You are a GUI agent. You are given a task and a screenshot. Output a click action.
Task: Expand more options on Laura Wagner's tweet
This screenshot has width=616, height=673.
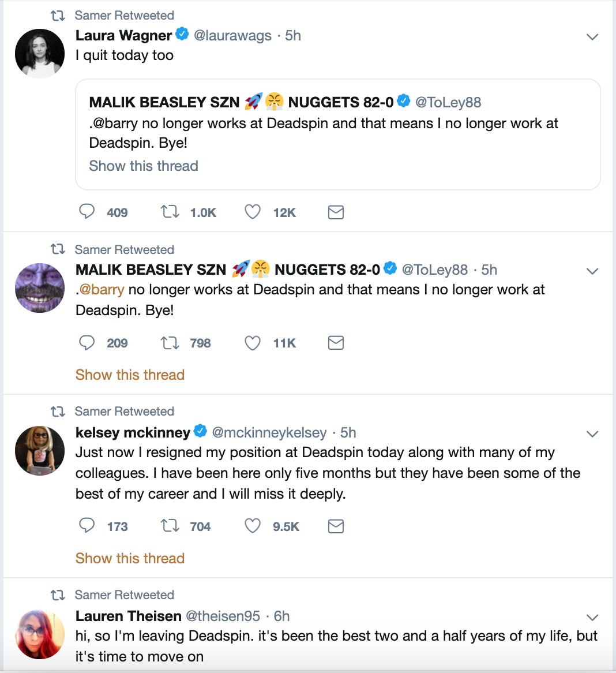(592, 37)
